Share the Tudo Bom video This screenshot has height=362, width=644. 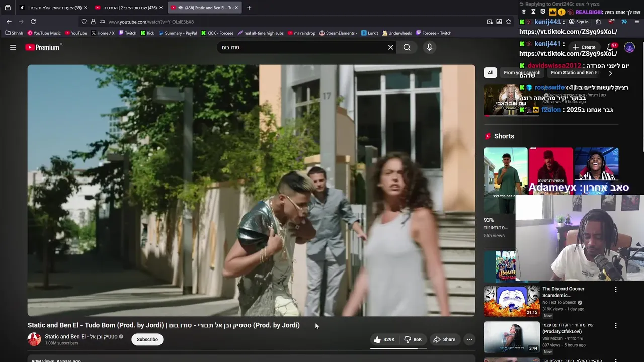444,339
